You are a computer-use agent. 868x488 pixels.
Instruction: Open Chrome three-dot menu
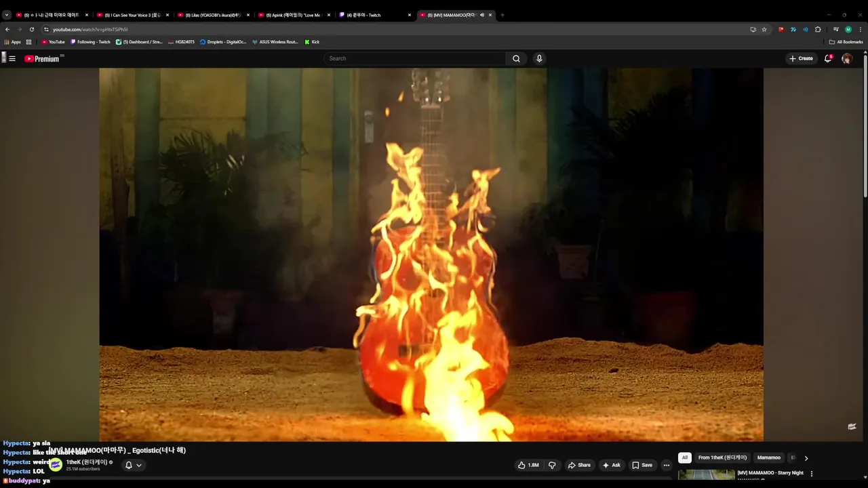point(861,29)
